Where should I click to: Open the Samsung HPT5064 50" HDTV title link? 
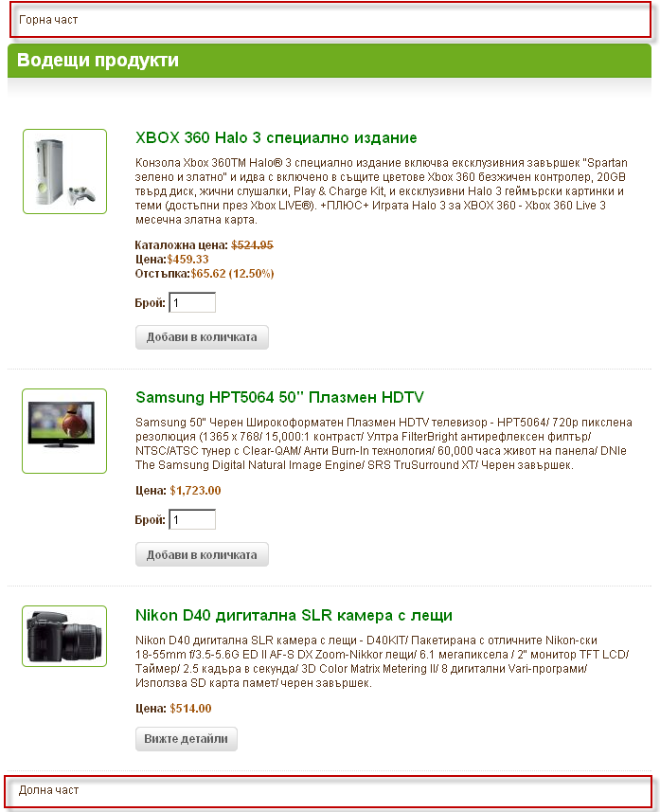point(279,397)
